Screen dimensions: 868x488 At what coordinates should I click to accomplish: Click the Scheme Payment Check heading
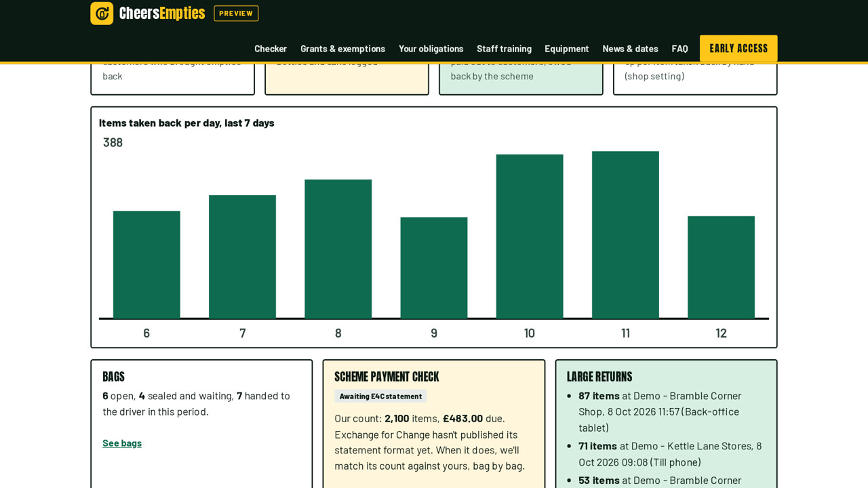[387, 377]
